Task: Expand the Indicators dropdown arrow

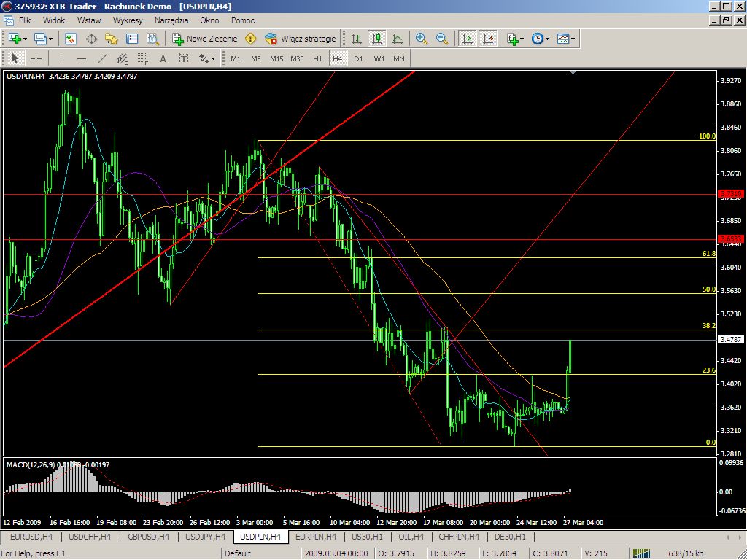Action: point(522,39)
